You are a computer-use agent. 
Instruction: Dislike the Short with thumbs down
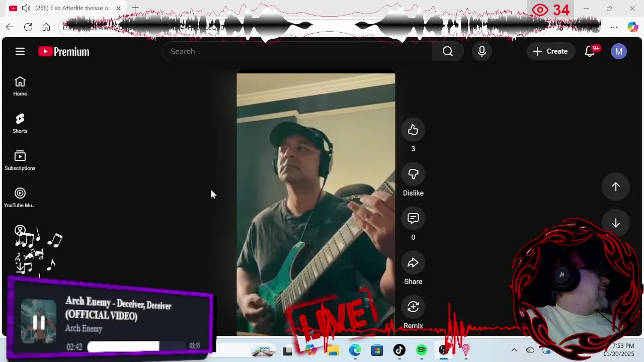click(413, 174)
